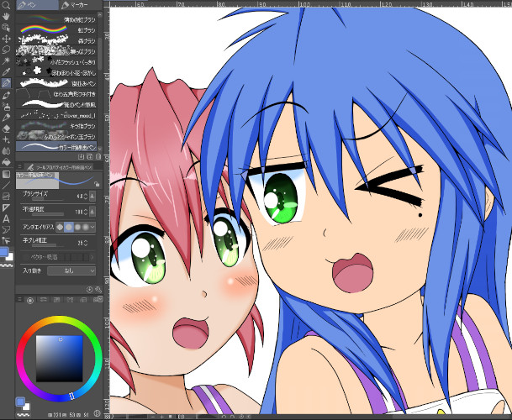The height and width of the screenshot is (420, 512).
Task: Choose the clover_mood_1 brush
Action: [56, 115]
